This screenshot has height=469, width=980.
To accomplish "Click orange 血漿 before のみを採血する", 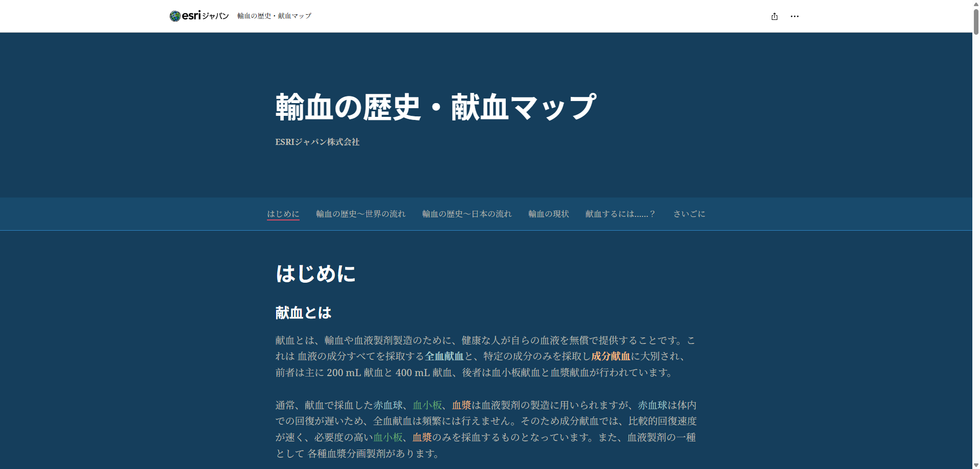I will tap(422, 437).
